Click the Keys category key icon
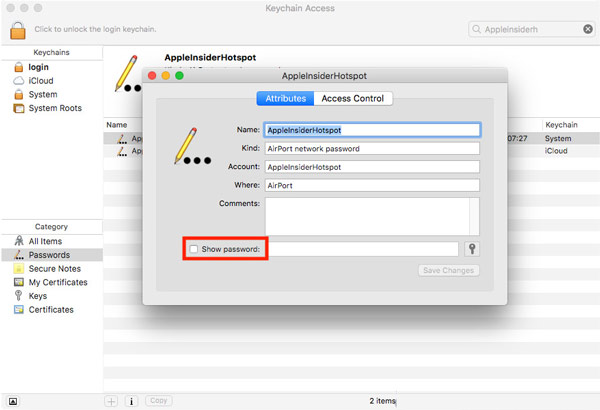600x410 pixels. click(x=18, y=296)
